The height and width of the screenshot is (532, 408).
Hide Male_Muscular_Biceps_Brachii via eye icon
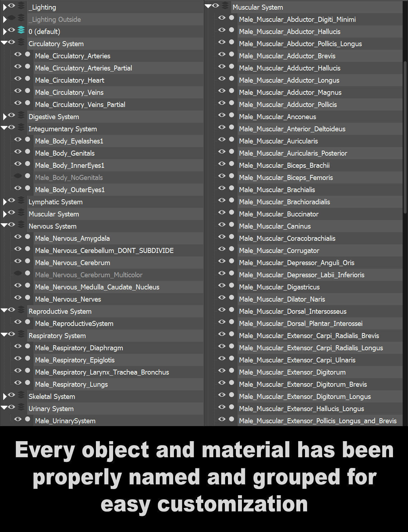click(x=222, y=164)
